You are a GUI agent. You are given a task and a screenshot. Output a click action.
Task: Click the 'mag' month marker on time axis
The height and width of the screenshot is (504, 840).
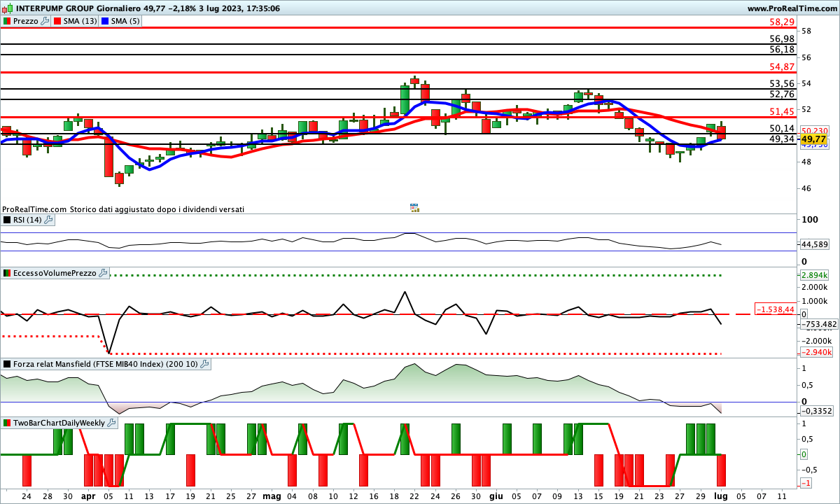tap(271, 496)
